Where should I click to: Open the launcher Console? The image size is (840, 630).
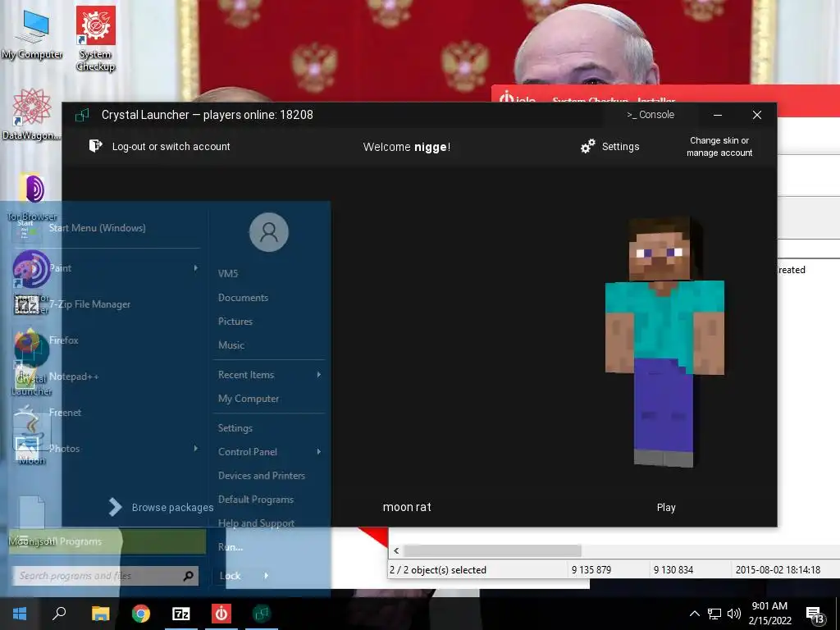651,115
